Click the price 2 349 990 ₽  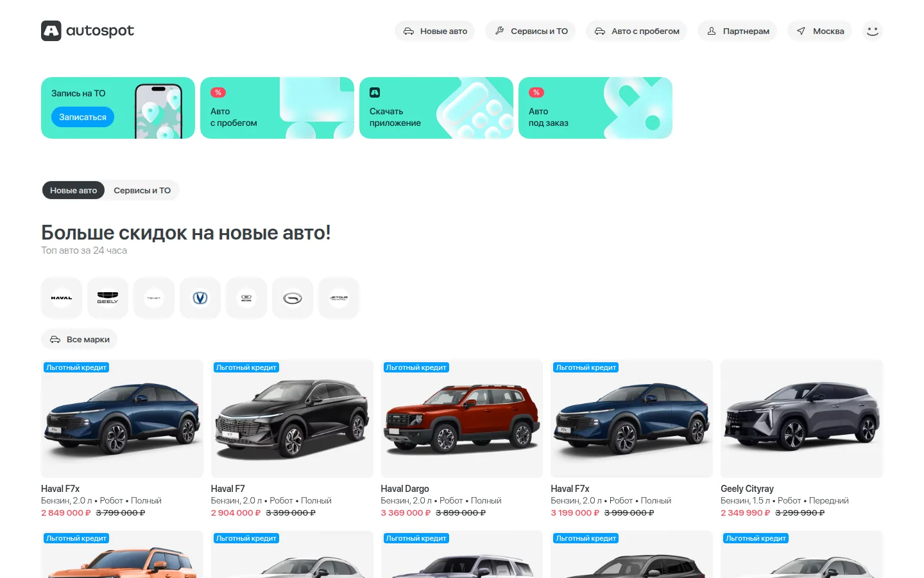(x=745, y=512)
